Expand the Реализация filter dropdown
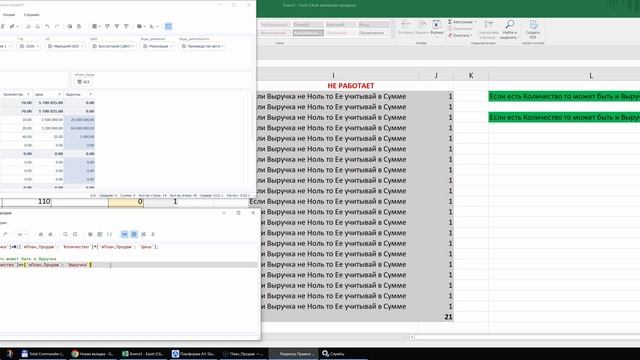Screen dimensions: 640x360 coord(158,46)
